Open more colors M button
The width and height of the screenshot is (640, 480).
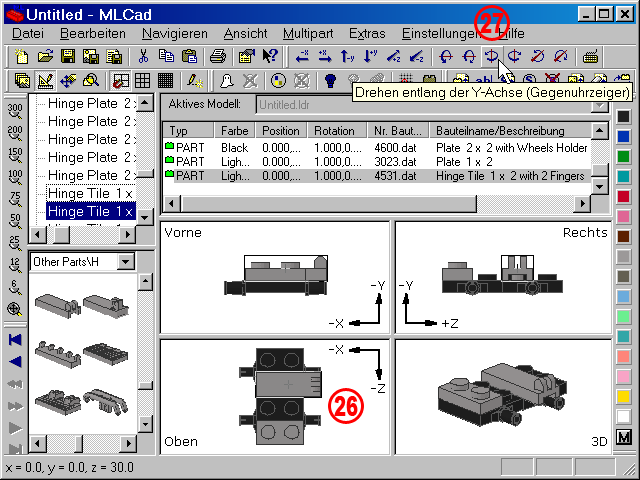click(x=623, y=437)
